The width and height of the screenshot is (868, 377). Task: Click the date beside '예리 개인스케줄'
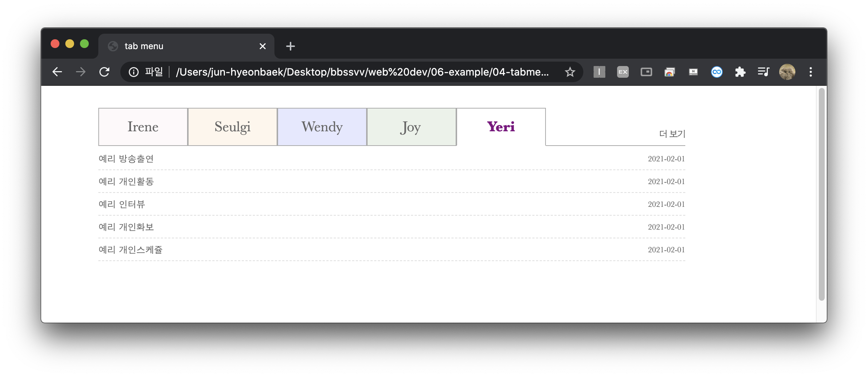click(x=666, y=250)
